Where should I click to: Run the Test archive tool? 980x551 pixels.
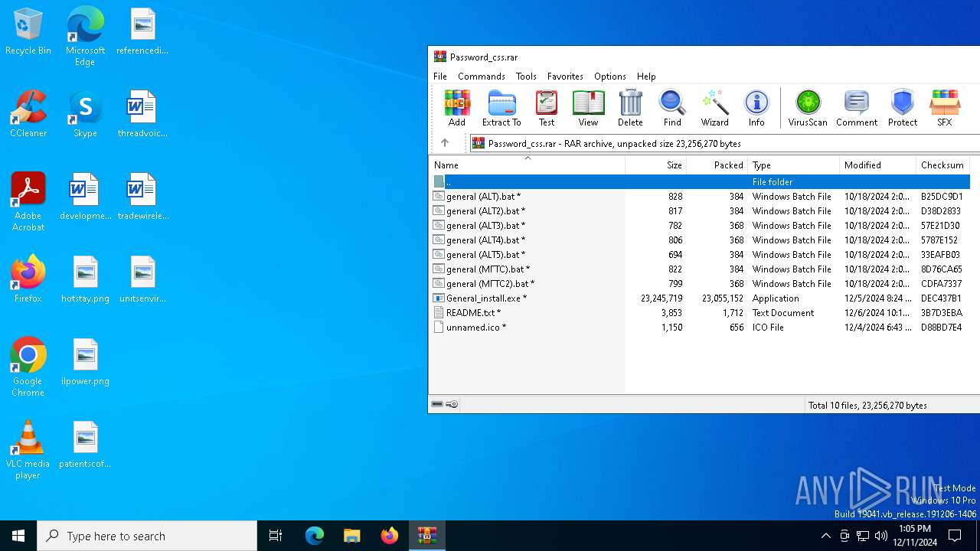547,108
